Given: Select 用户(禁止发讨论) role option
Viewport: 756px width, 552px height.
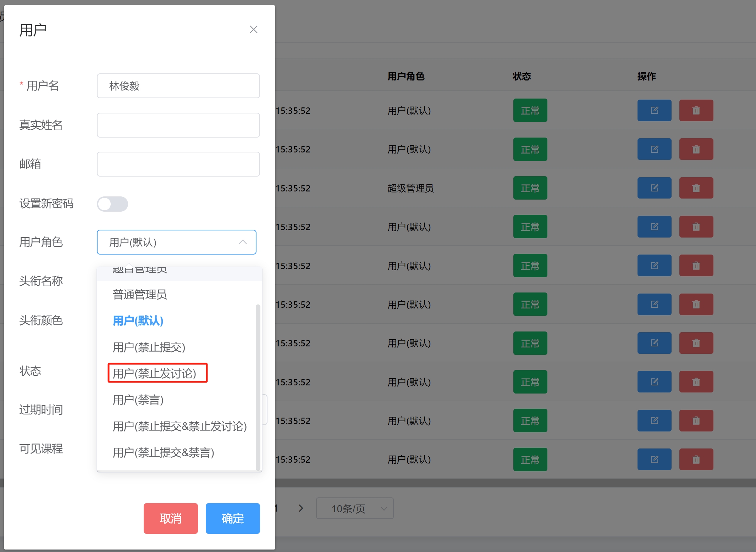Looking at the screenshot, I should tap(155, 373).
